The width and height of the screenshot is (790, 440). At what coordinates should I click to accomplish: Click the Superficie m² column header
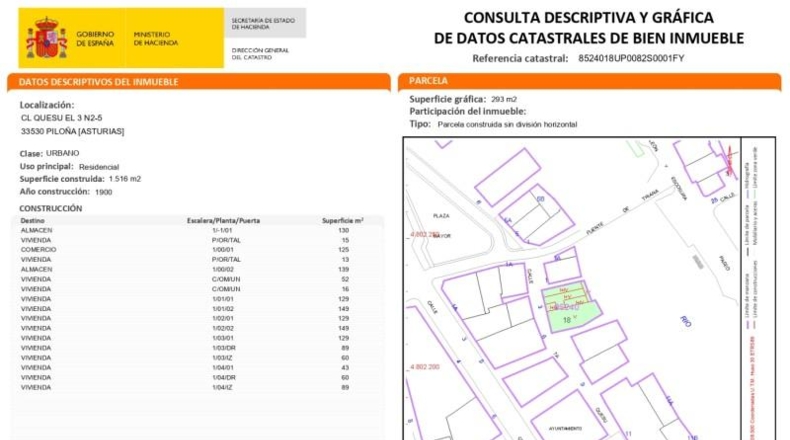pyautogui.click(x=343, y=221)
